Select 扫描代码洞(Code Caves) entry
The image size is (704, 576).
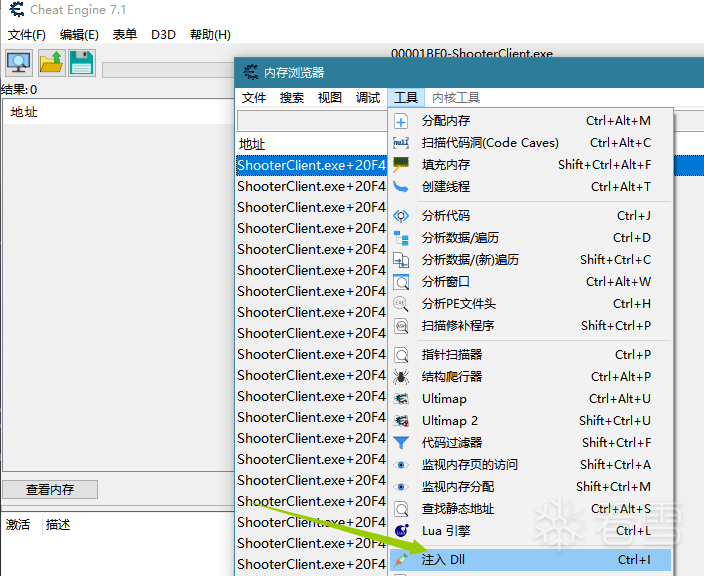pyautogui.click(x=530, y=143)
